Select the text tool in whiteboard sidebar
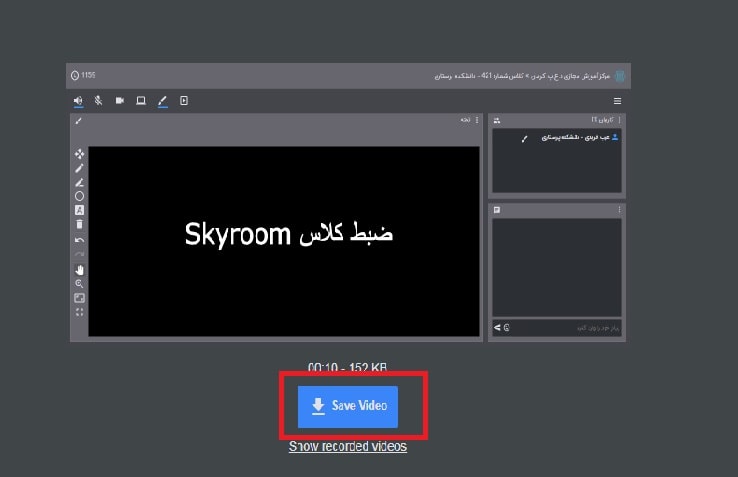This screenshot has height=477, width=738. click(x=80, y=210)
